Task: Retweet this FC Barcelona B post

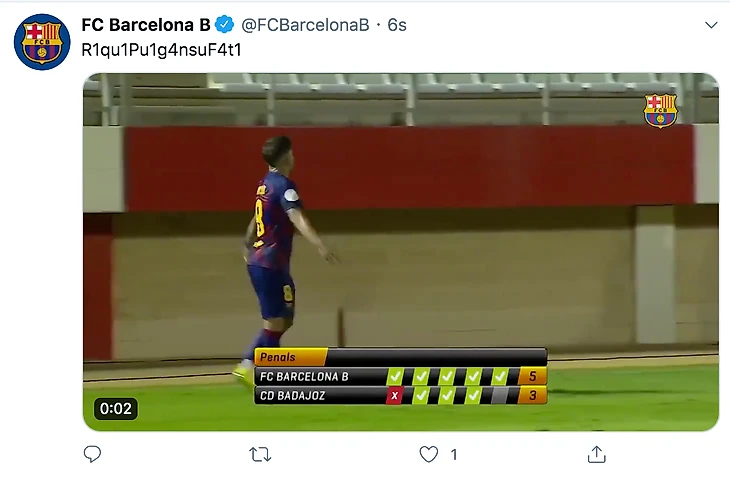Action: pos(260,454)
